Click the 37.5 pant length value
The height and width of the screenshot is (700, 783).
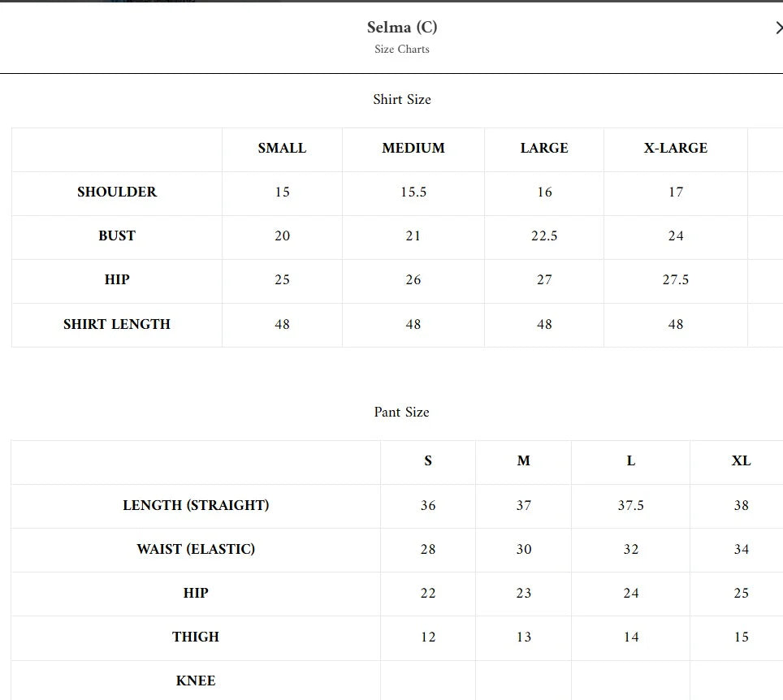coord(631,505)
